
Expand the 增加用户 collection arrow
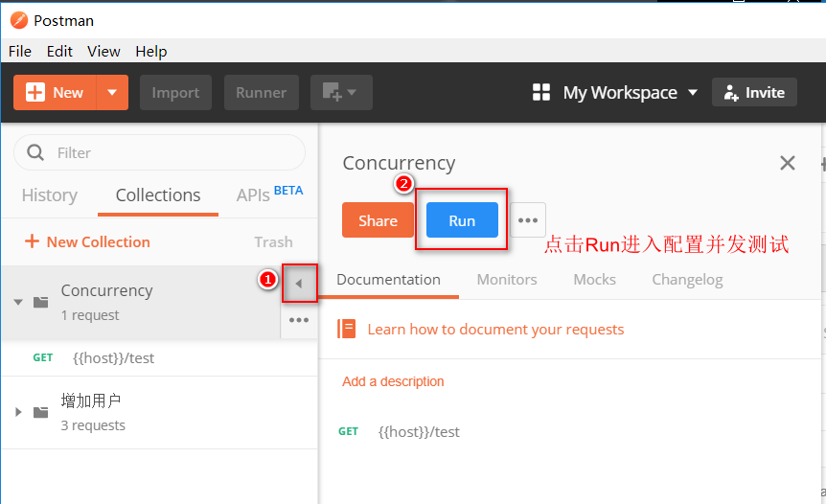coord(18,412)
